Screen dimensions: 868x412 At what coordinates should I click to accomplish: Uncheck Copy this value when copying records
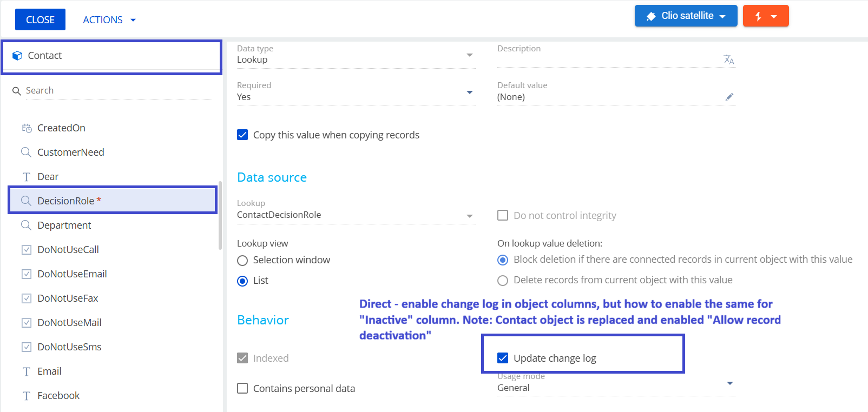point(242,135)
